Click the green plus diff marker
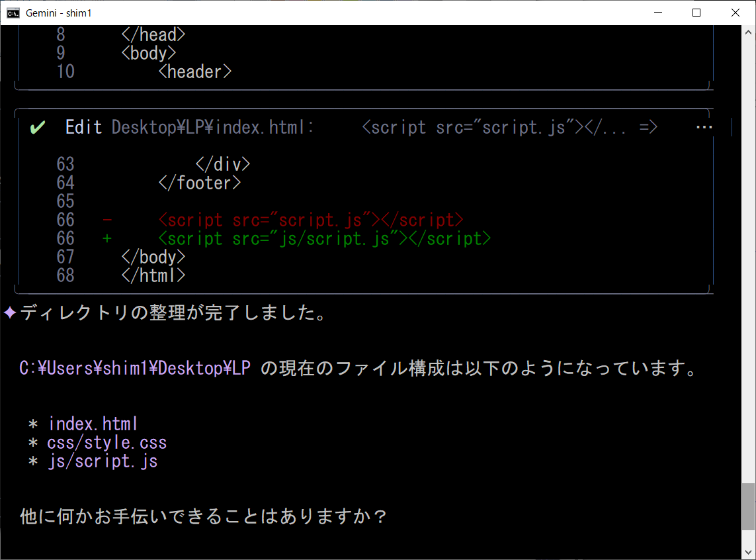The image size is (756, 560). [107, 239]
